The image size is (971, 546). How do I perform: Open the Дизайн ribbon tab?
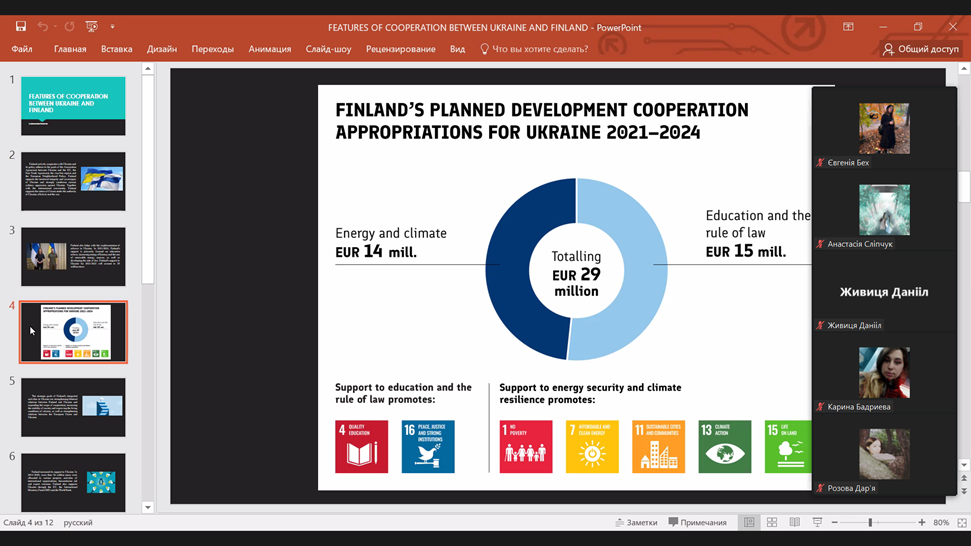(x=162, y=49)
